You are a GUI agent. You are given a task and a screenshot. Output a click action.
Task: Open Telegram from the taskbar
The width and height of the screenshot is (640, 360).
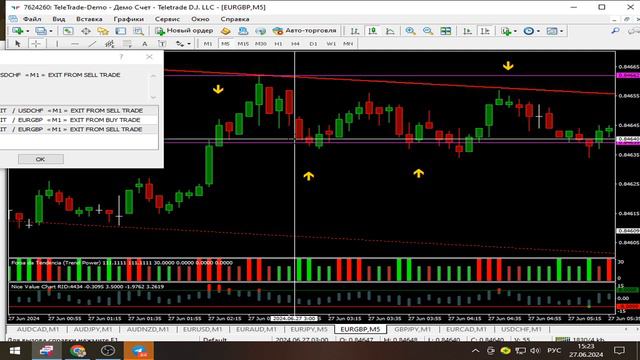point(138,351)
